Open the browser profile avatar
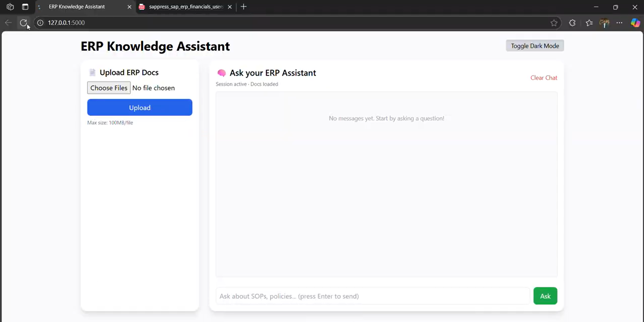 [x=604, y=23]
